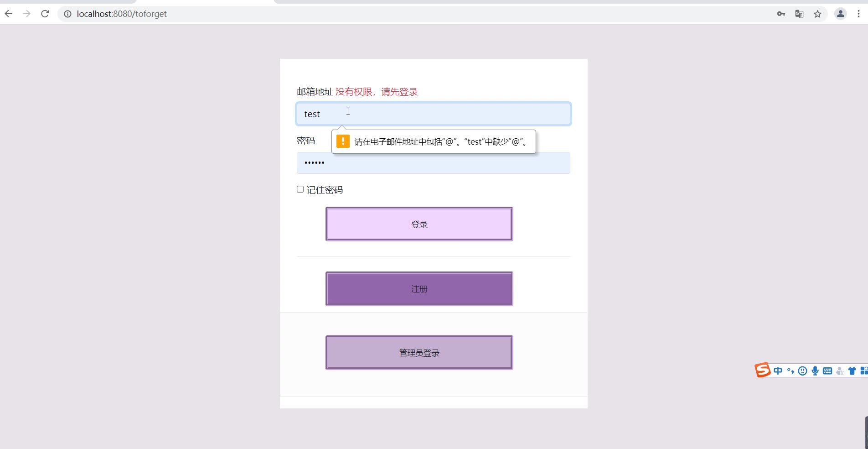Toggle Chinese/English mode '中' icon
868x449 pixels.
(x=778, y=371)
